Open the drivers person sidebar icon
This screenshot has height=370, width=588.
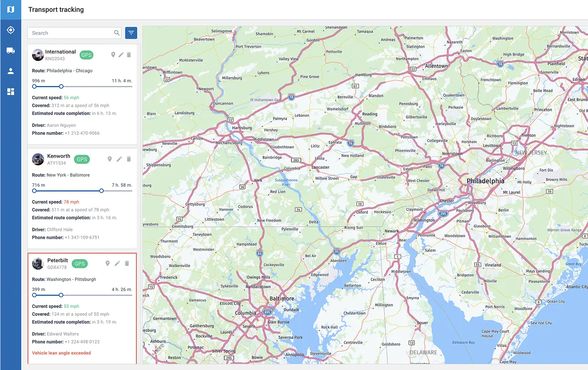[11, 71]
